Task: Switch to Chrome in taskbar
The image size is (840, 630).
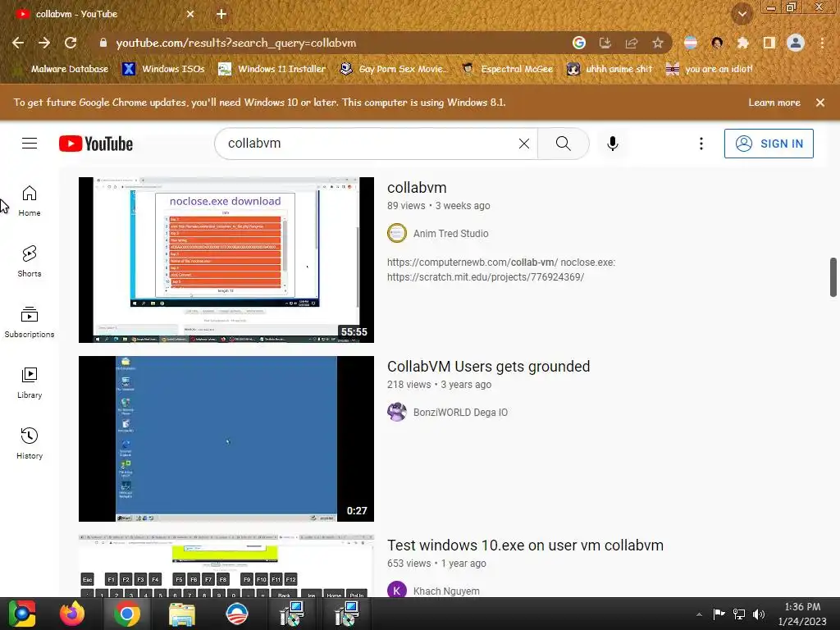Action: [127, 614]
